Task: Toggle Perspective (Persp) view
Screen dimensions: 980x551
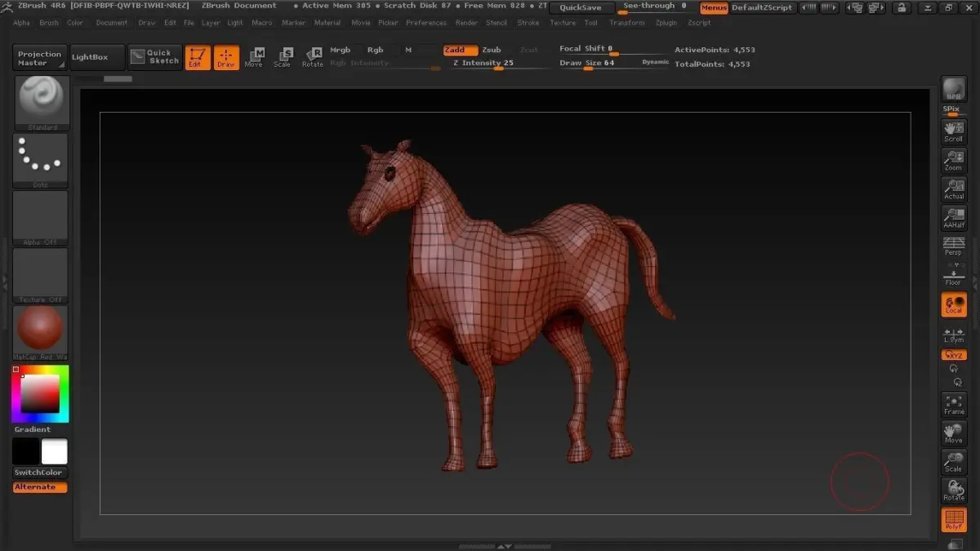Action: (954, 246)
